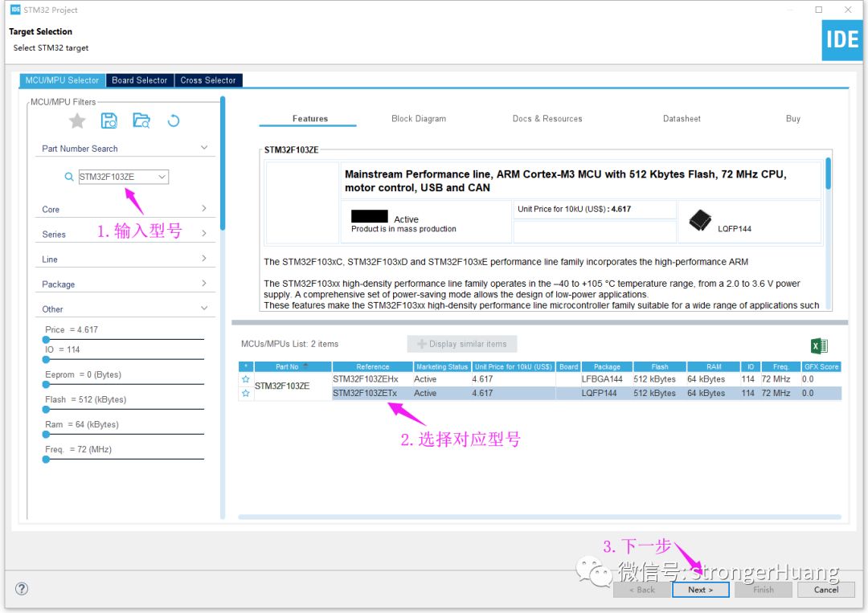Open the Buy tab
The width and height of the screenshot is (868, 613).
tap(792, 118)
